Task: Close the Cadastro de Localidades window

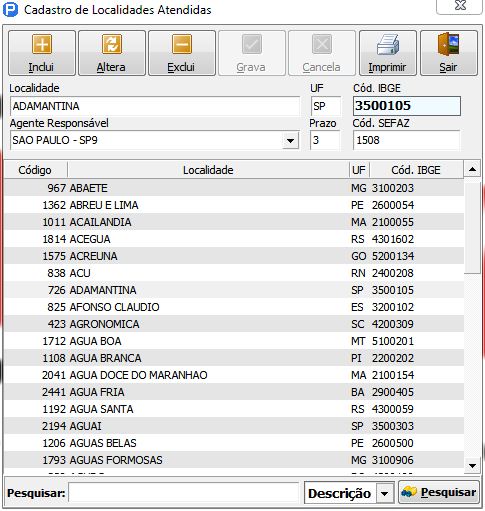Action: pyautogui.click(x=460, y=6)
